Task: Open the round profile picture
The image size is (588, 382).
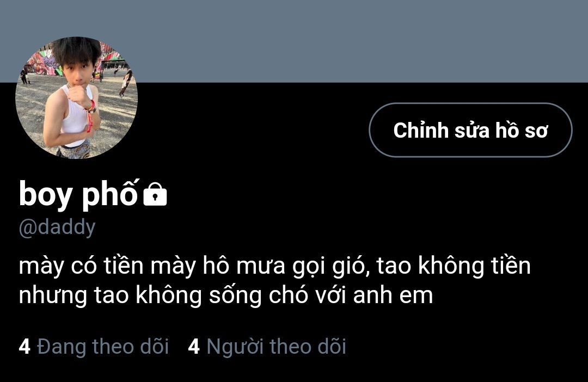Action: click(x=77, y=97)
